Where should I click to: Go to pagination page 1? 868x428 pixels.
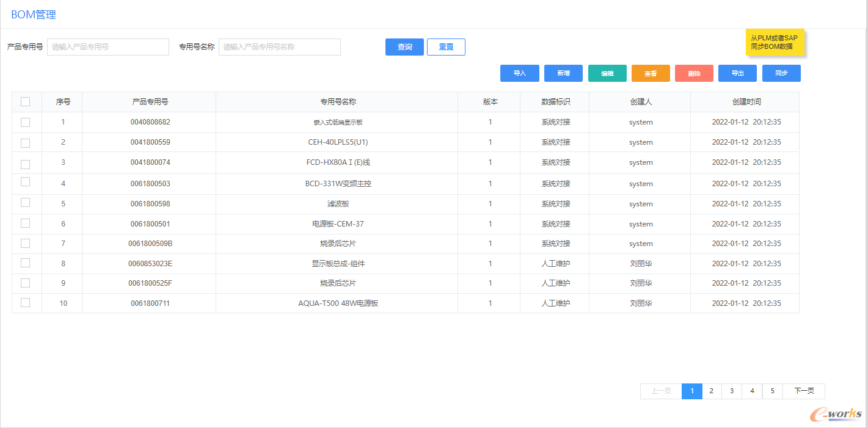691,391
